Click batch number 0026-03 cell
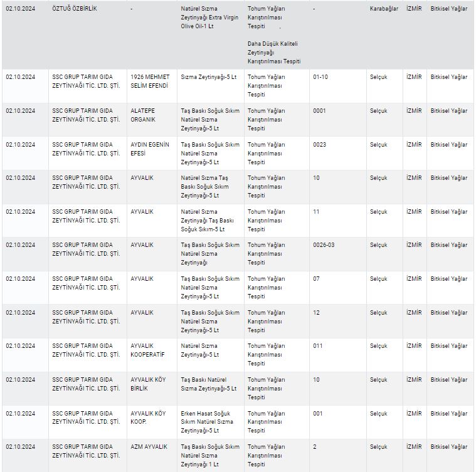This screenshot has height=472, width=476. coord(324,244)
